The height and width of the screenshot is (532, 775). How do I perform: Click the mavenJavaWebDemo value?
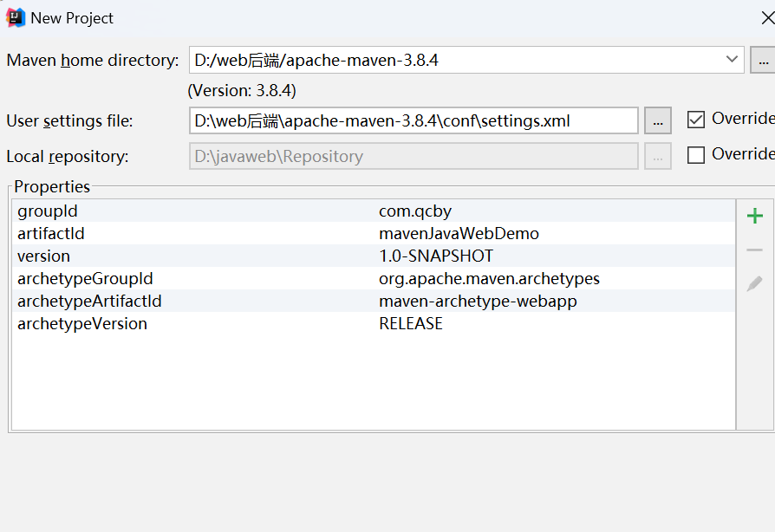coord(459,233)
